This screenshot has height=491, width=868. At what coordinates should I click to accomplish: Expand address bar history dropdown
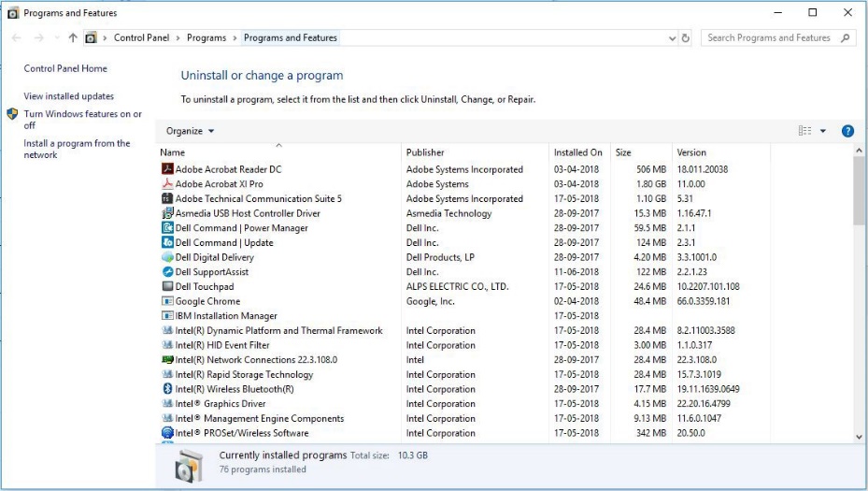tap(672, 38)
